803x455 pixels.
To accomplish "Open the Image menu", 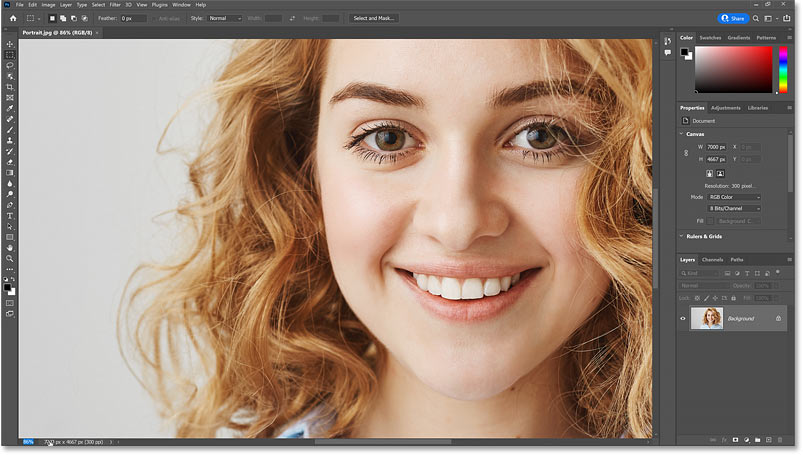I will click(48, 5).
